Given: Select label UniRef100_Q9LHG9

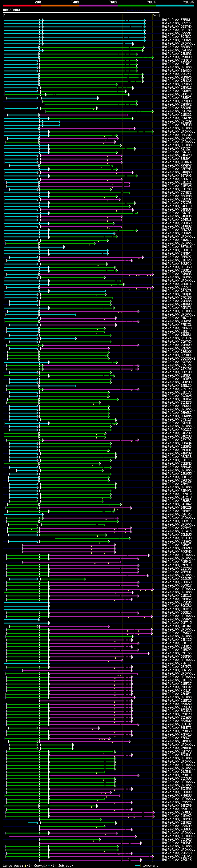Looking at the screenshot, I should 177,223.
